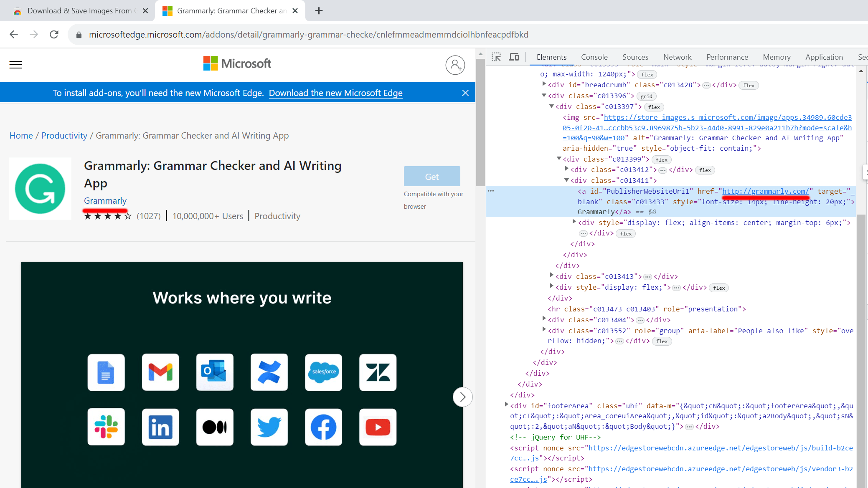Expand the div class c013404 node

pos(544,319)
